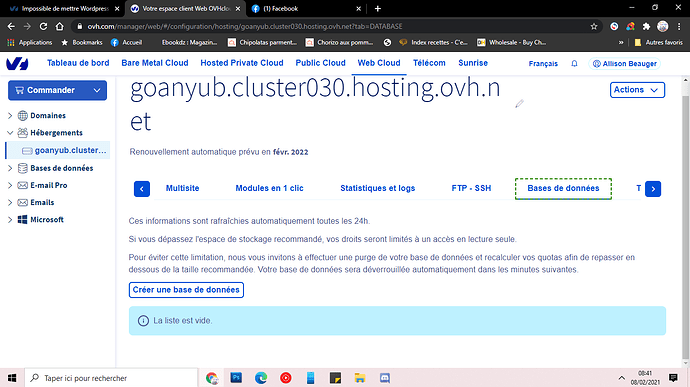The width and height of the screenshot is (690, 387).
Task: Expand the Domaines tree section
Action: tap(10, 116)
